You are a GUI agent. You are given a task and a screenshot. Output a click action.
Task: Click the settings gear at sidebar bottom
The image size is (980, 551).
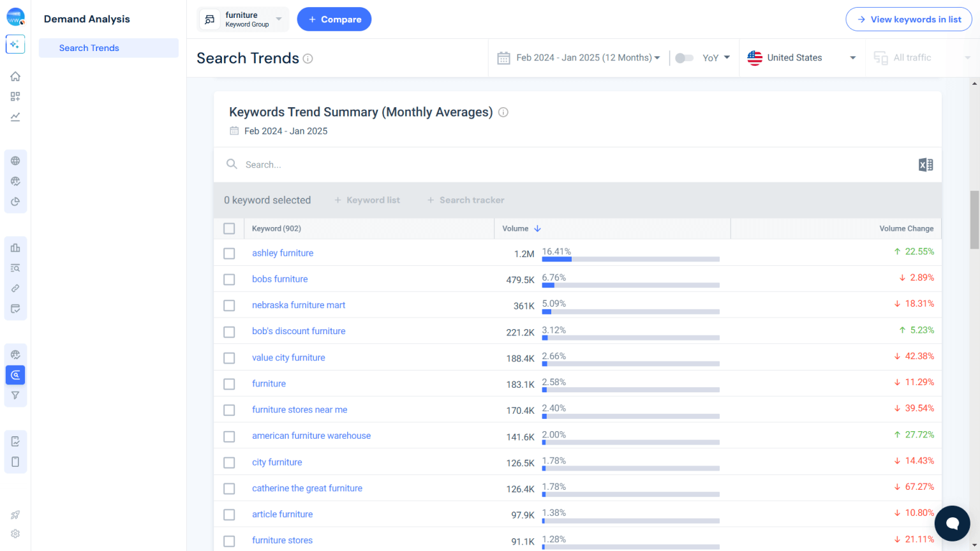click(15, 533)
